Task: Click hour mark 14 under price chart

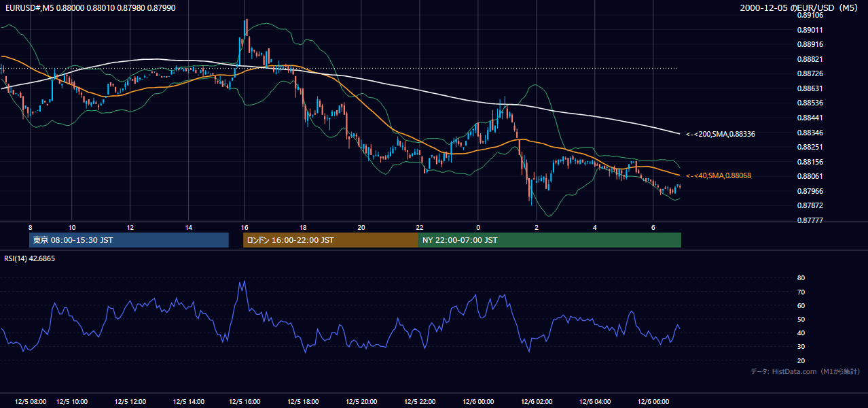Action: click(188, 227)
